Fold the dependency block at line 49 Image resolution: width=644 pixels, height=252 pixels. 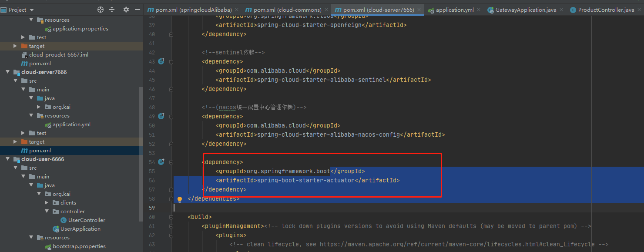pyautogui.click(x=171, y=116)
